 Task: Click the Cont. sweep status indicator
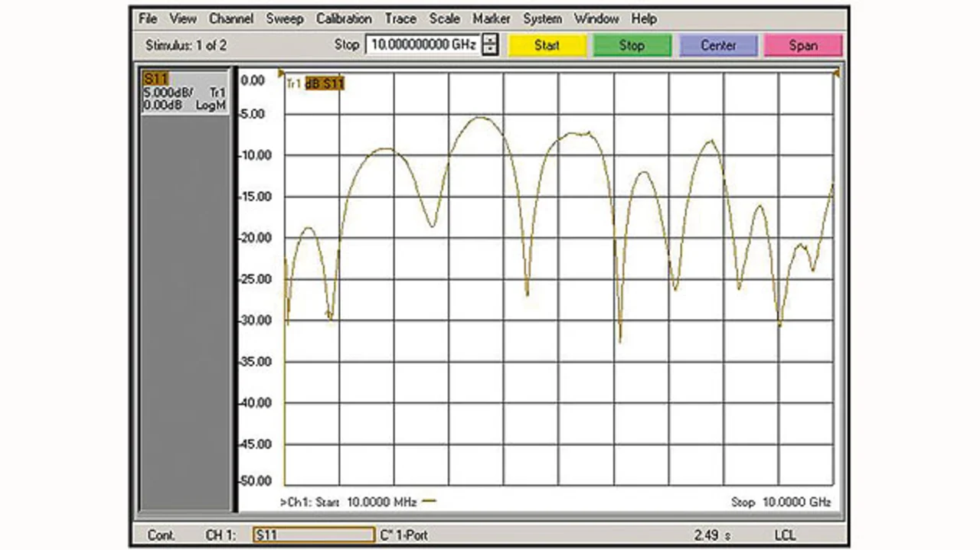161,535
